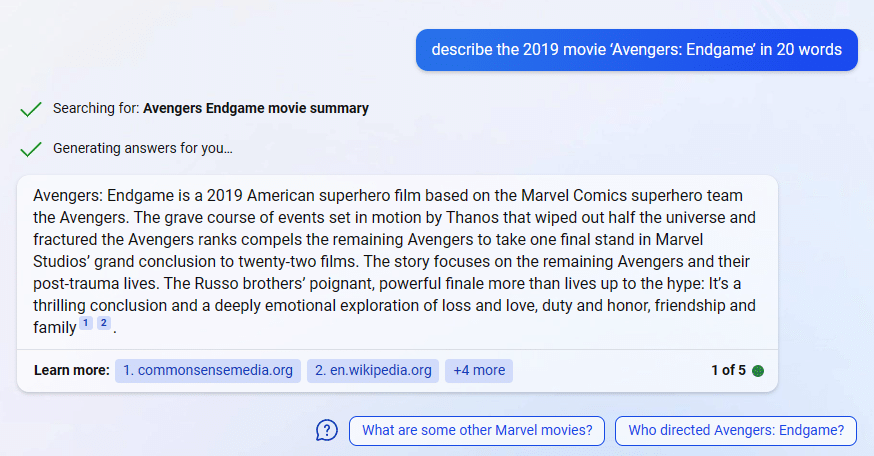Open the feedback question-mark chat icon
The height and width of the screenshot is (456, 874).
tap(327, 430)
